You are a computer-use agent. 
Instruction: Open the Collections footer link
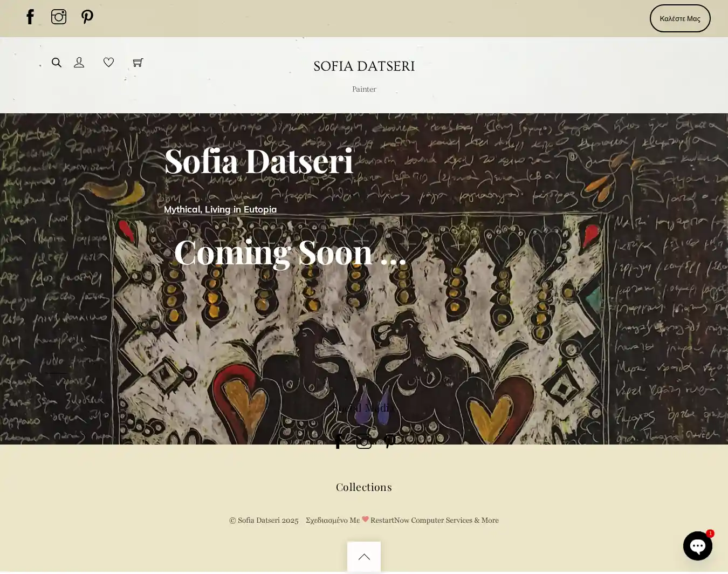pyautogui.click(x=364, y=487)
